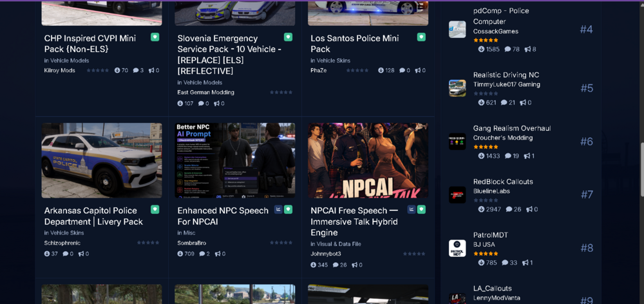Open author PhaZe profile

318,70
